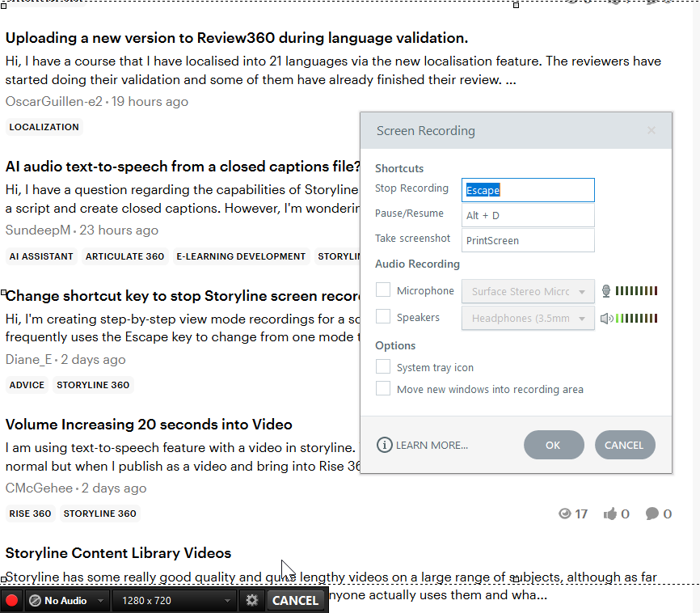Open Uploading a new version to Review360 post
Screen dimensions: 700x613
pos(237,38)
